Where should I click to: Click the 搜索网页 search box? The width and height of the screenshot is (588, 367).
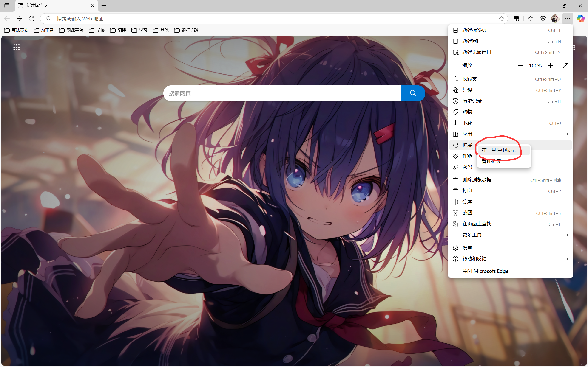[282, 93]
